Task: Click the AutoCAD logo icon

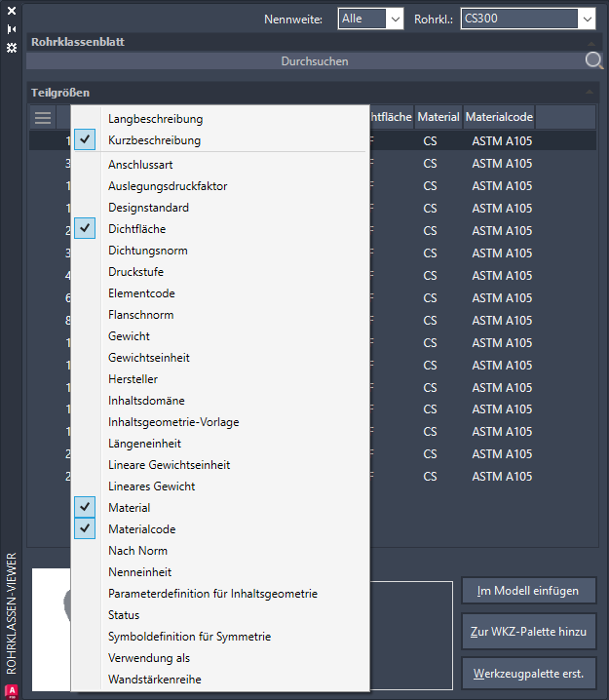Action: [x=12, y=689]
